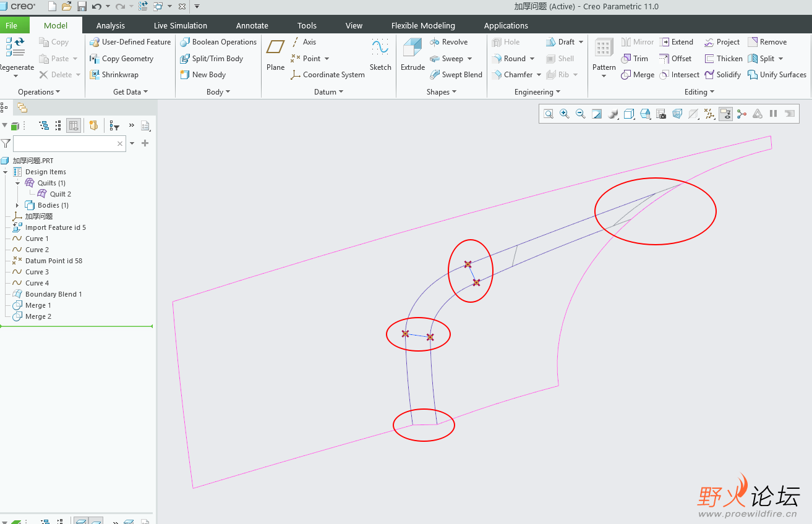Create a Coordinate System
This screenshot has width=812, height=524.
pos(328,75)
